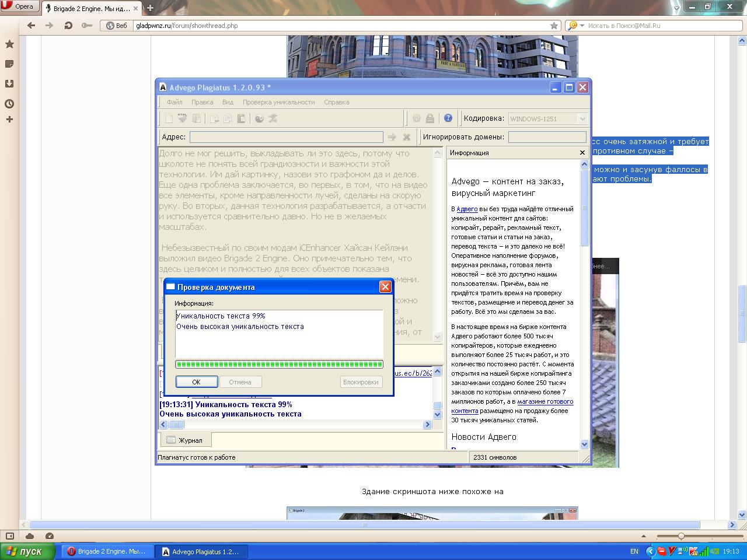Open the Opera main menu button
The width and height of the screenshot is (747, 560).
(20, 7)
